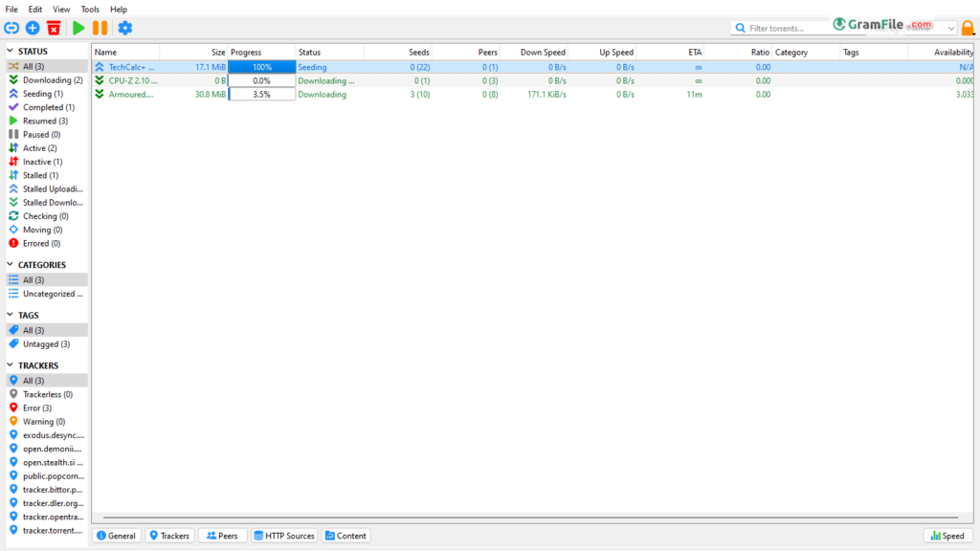This screenshot has height=551, width=980.
Task: Click the Add torrent file plus icon
Action: pos(33,28)
